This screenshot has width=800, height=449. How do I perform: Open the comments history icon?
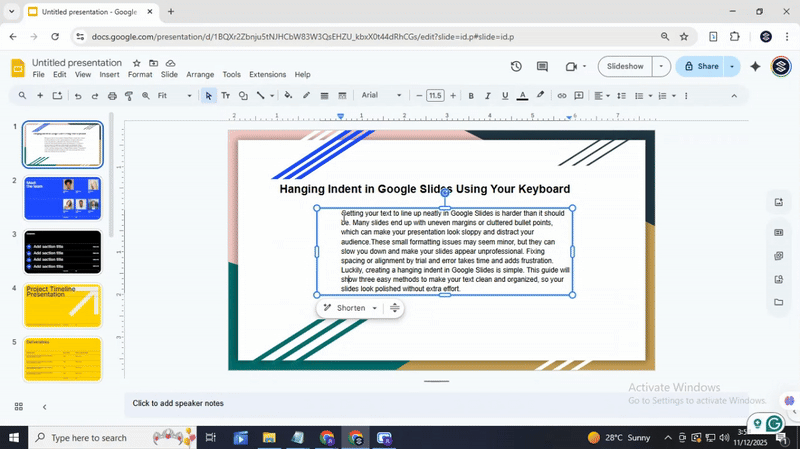click(x=542, y=67)
